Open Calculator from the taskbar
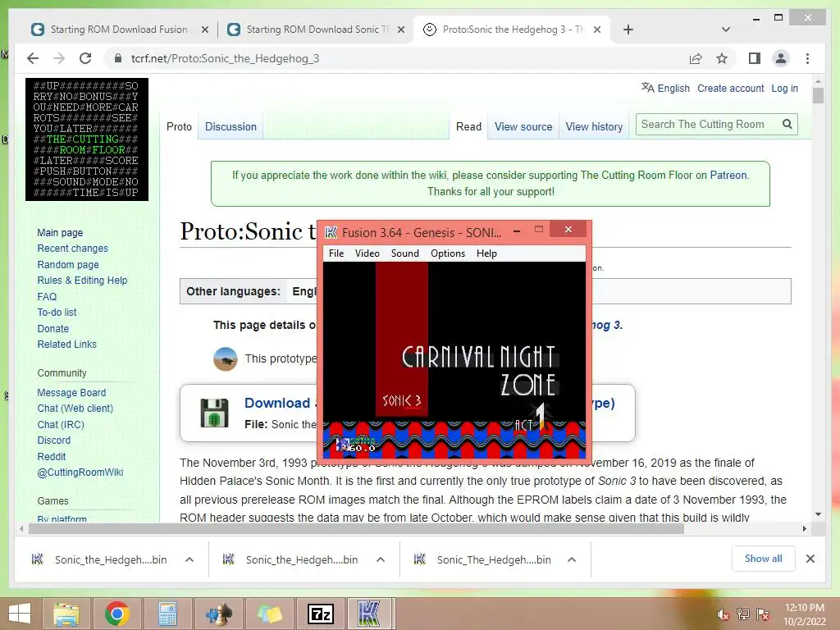 167,614
